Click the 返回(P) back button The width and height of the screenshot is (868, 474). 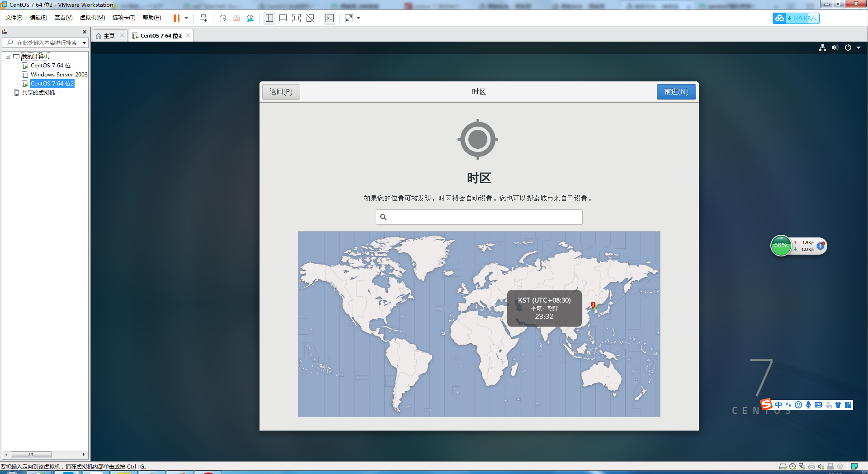281,92
